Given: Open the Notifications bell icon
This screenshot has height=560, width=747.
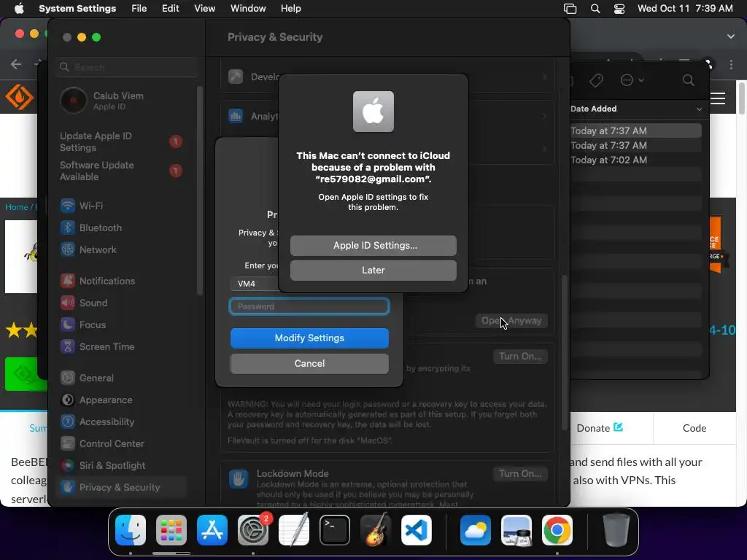Looking at the screenshot, I should (x=68, y=281).
